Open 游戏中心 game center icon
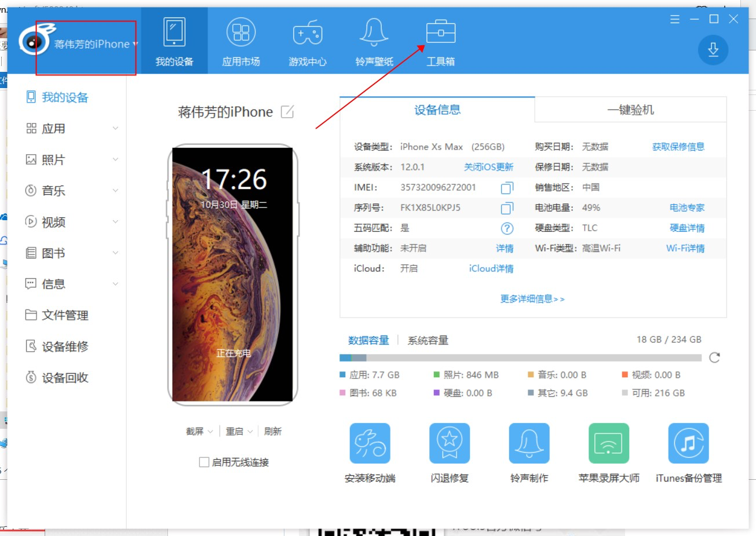Screen dimensions: 756x536 (x=308, y=32)
